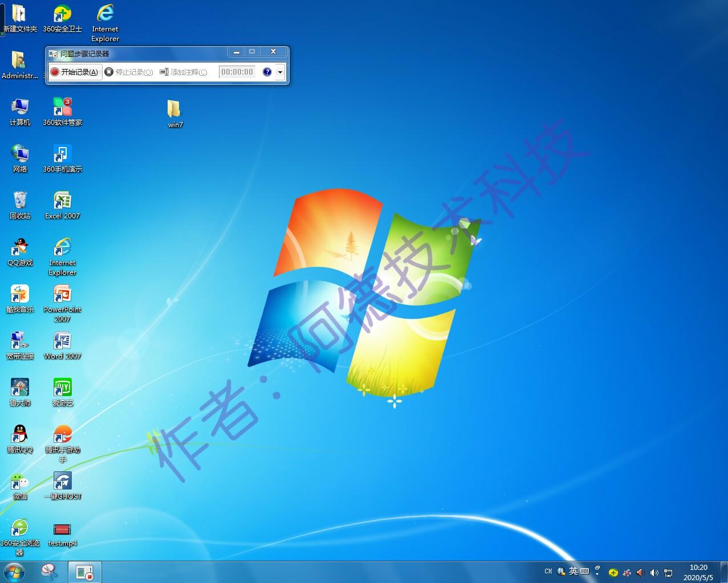Select the Word 2007 shortcut
The height and width of the screenshot is (583, 728).
point(62,346)
